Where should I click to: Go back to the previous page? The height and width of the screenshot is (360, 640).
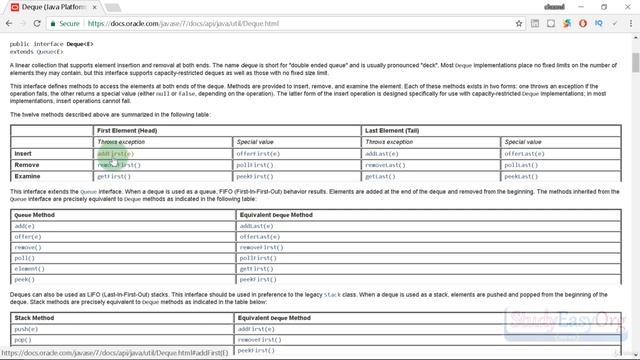9,24
